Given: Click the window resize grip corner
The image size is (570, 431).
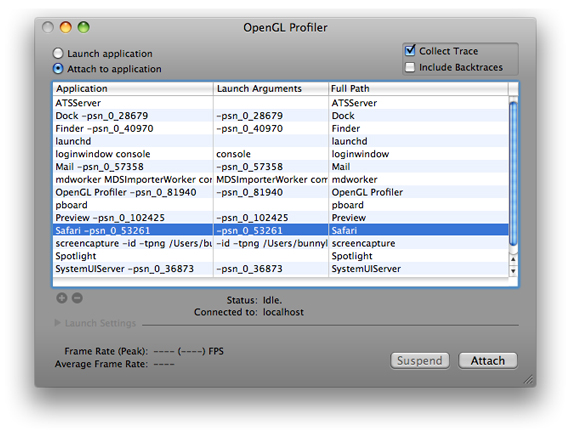Looking at the screenshot, I should (x=529, y=380).
